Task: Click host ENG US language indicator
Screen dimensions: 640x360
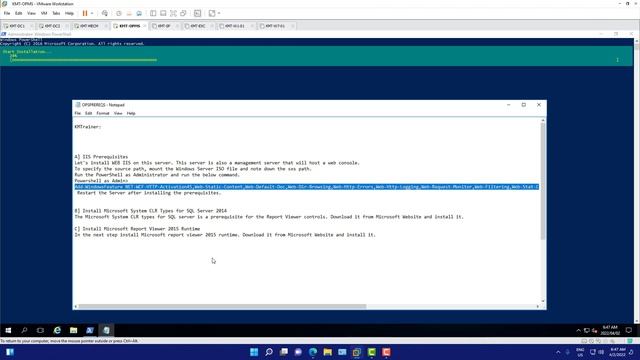Action: 580,352
